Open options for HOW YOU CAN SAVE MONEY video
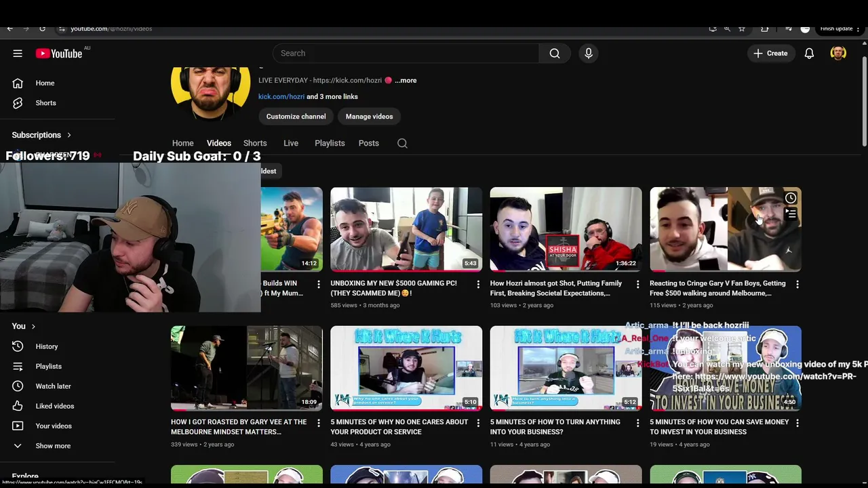This screenshot has width=868, height=488. click(x=797, y=423)
